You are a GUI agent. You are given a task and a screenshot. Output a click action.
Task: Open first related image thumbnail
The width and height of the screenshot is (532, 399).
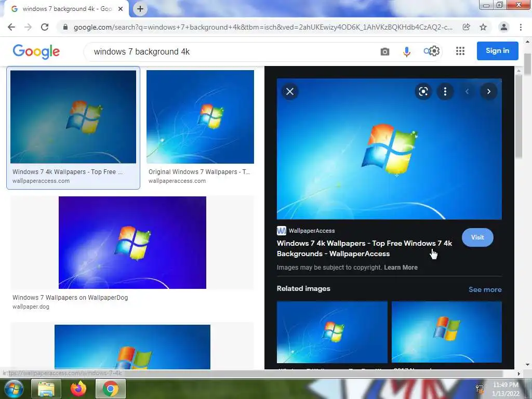332,332
